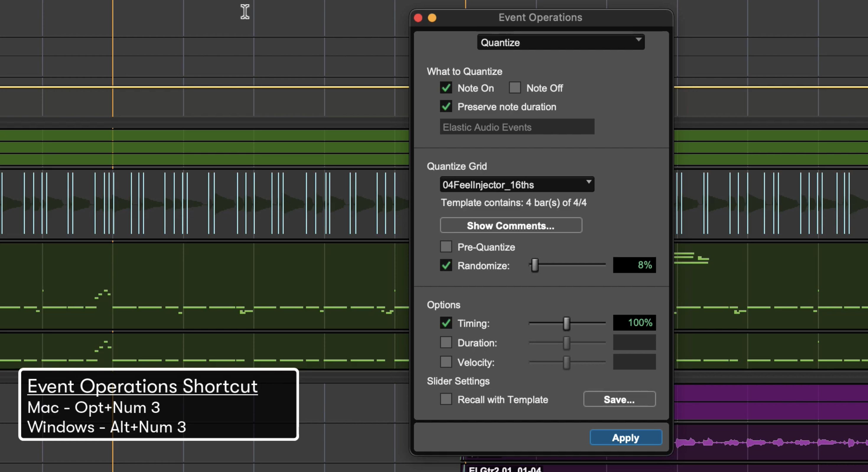Enable the Duration option
This screenshot has width=868, height=472.
click(x=446, y=343)
